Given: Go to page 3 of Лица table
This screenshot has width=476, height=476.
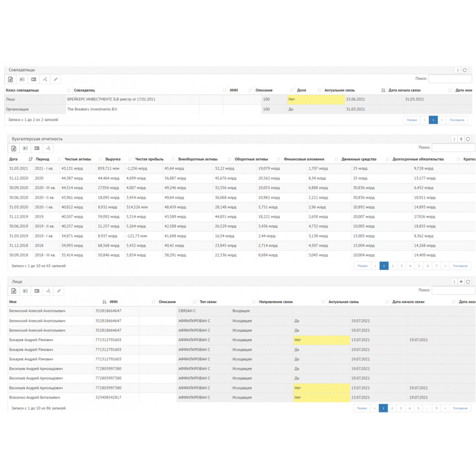Looking at the screenshot, I should pos(401,408).
